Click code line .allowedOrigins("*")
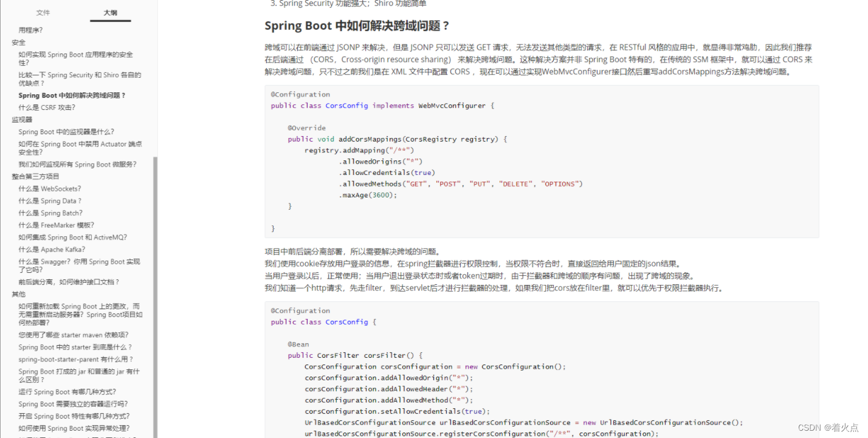Image resolution: width=868 pixels, height=438 pixels. coord(381,161)
